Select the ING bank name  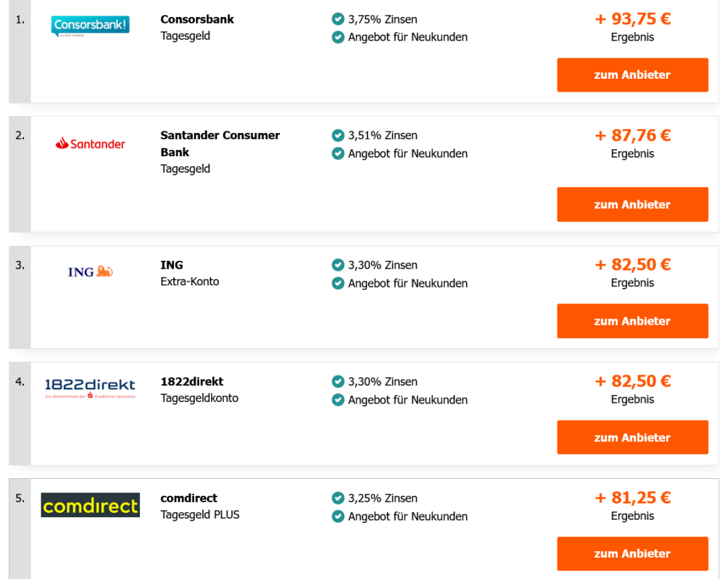[171, 265]
